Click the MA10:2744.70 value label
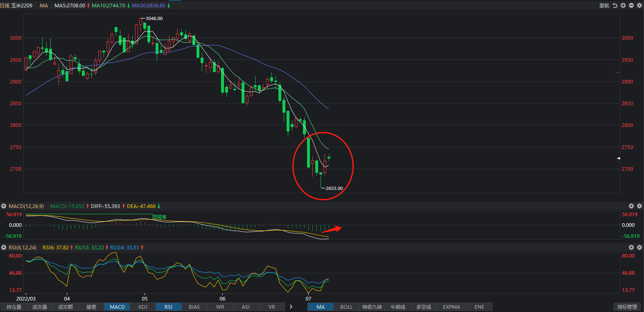This screenshot has width=644, height=312. click(108, 6)
